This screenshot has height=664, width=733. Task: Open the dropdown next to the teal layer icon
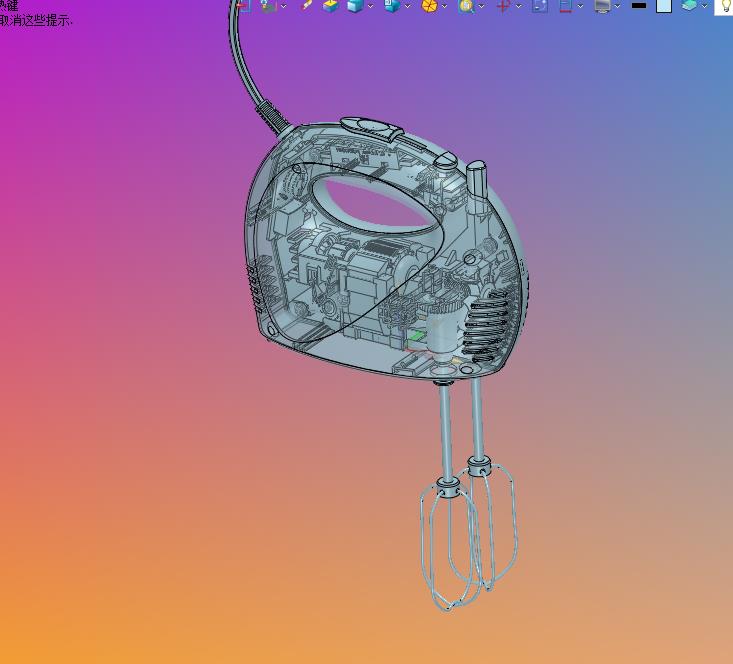[704, 6]
